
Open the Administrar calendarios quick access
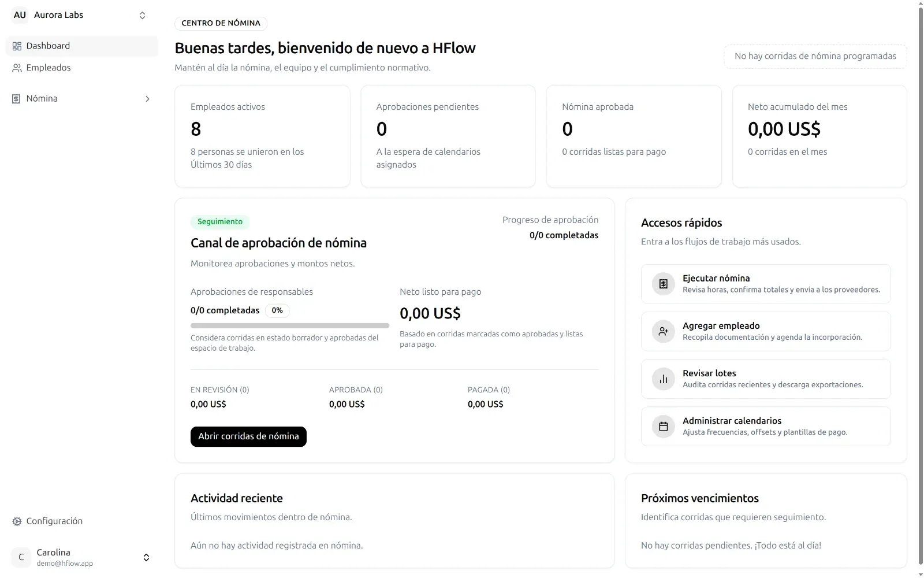[x=766, y=426]
